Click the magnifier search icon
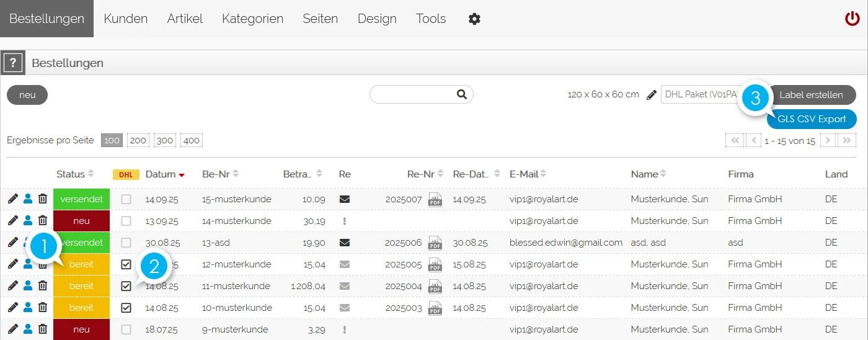 [461, 94]
